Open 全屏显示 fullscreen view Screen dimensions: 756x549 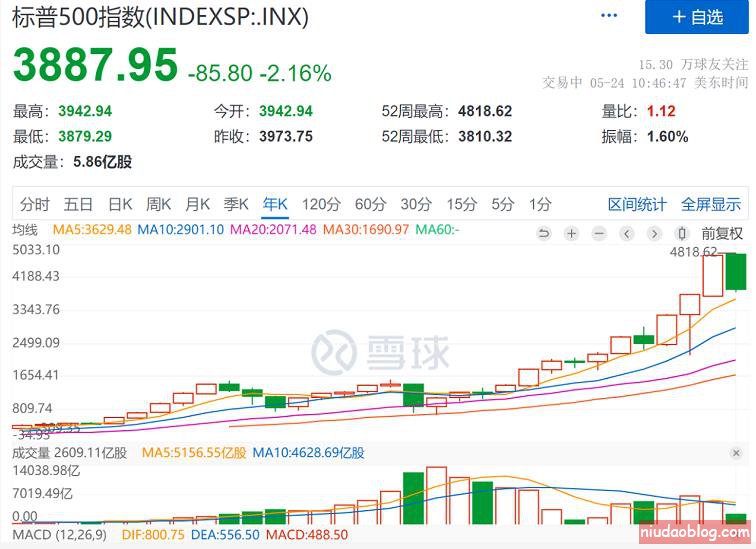tap(711, 204)
